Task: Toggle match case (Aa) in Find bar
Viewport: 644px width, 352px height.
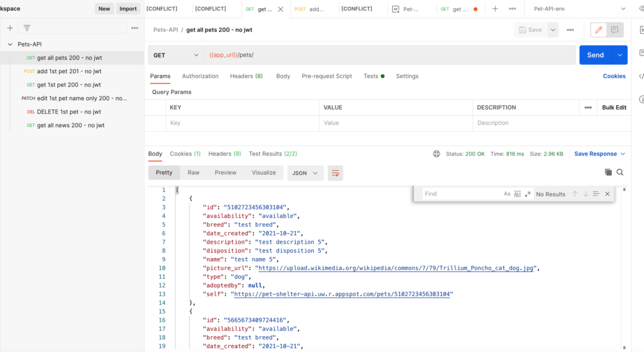Action: point(507,194)
